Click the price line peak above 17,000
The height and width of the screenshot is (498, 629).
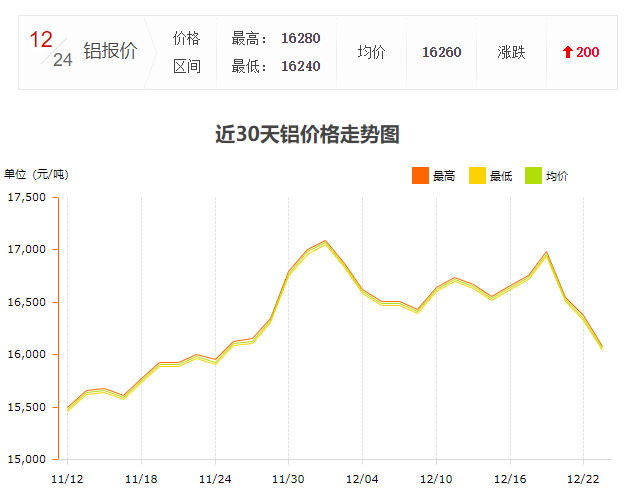tap(325, 242)
